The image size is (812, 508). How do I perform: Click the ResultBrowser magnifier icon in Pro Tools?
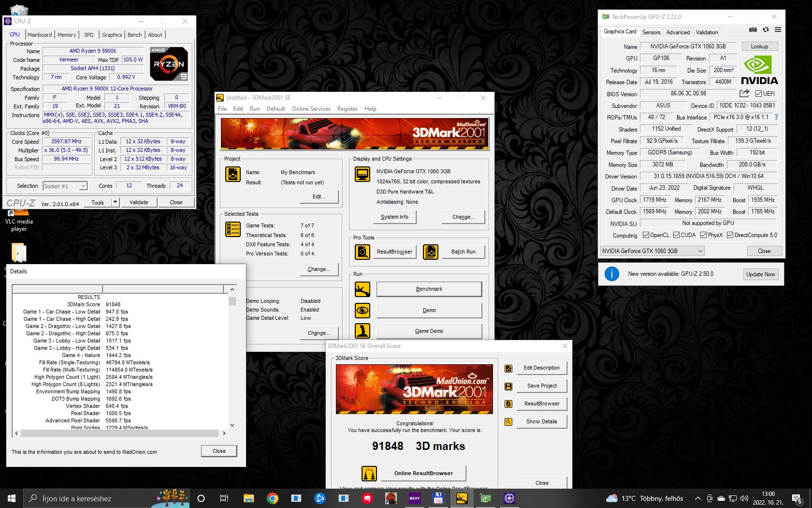(x=362, y=252)
